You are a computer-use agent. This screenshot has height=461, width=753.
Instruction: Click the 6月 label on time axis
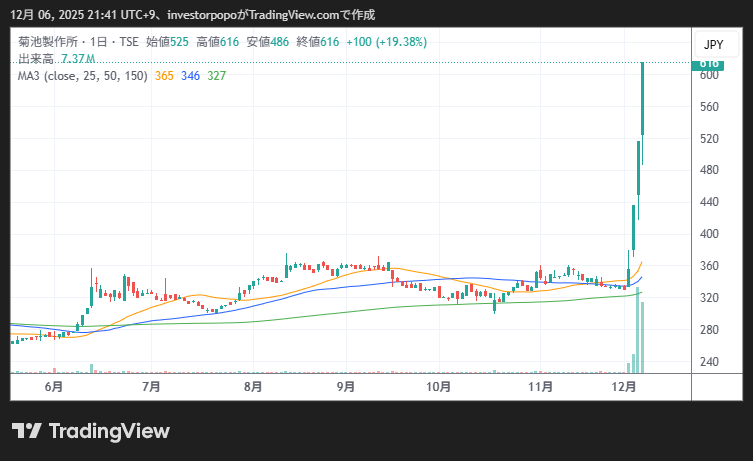(54, 386)
